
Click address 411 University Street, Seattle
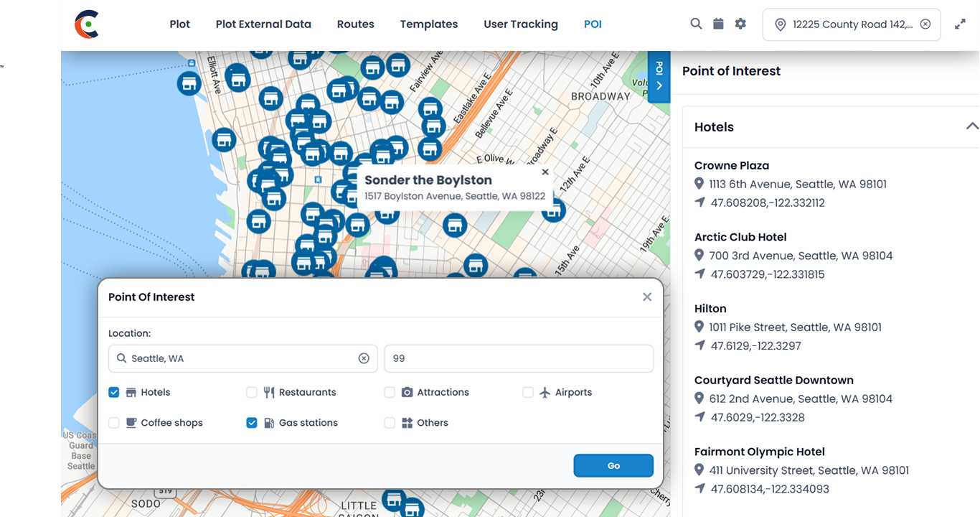click(809, 471)
